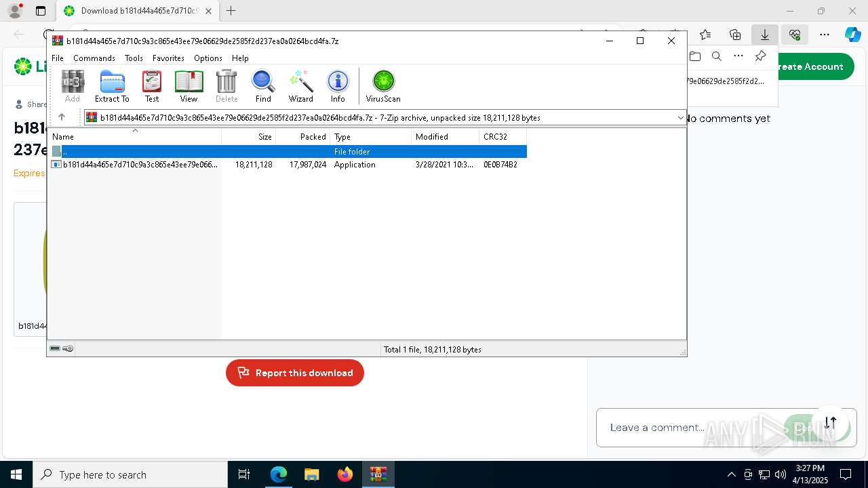Image resolution: width=868 pixels, height=488 pixels.
Task: Sort by the CRC32 column header
Action: (503, 137)
